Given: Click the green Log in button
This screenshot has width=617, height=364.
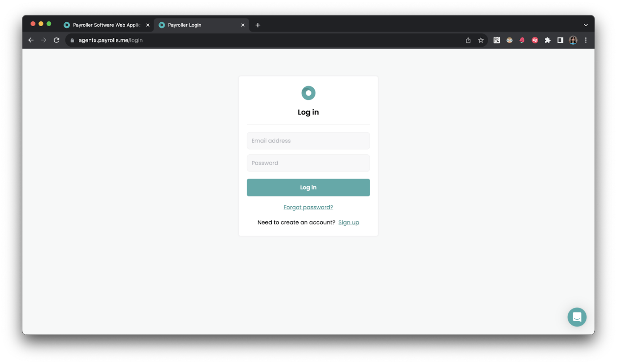Looking at the screenshot, I should tap(308, 187).
